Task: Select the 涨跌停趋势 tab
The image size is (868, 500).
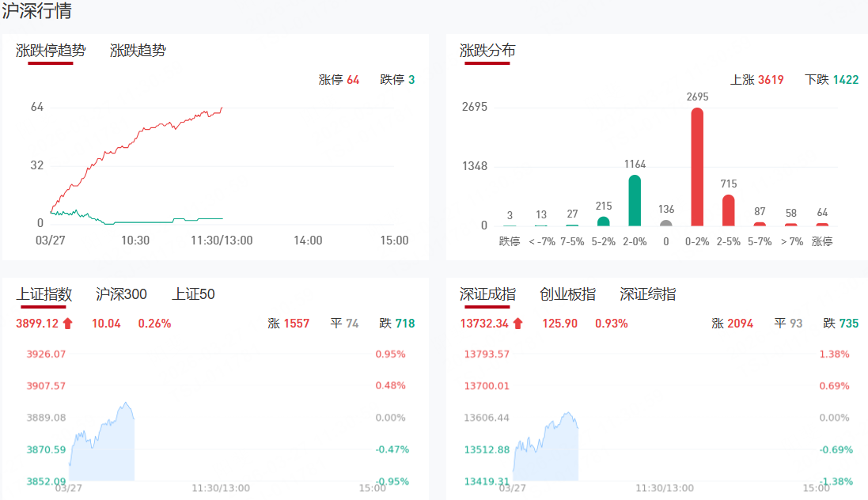Action: coord(51,51)
